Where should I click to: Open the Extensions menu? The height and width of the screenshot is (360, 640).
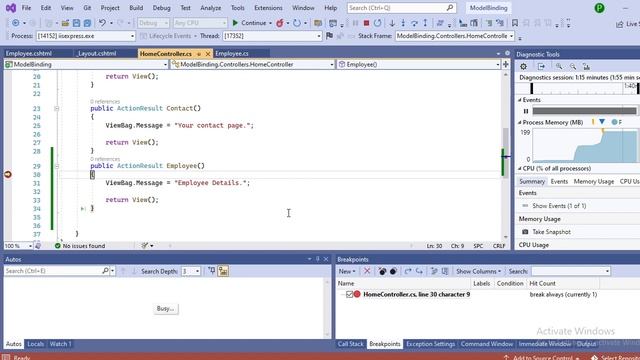(x=268, y=8)
